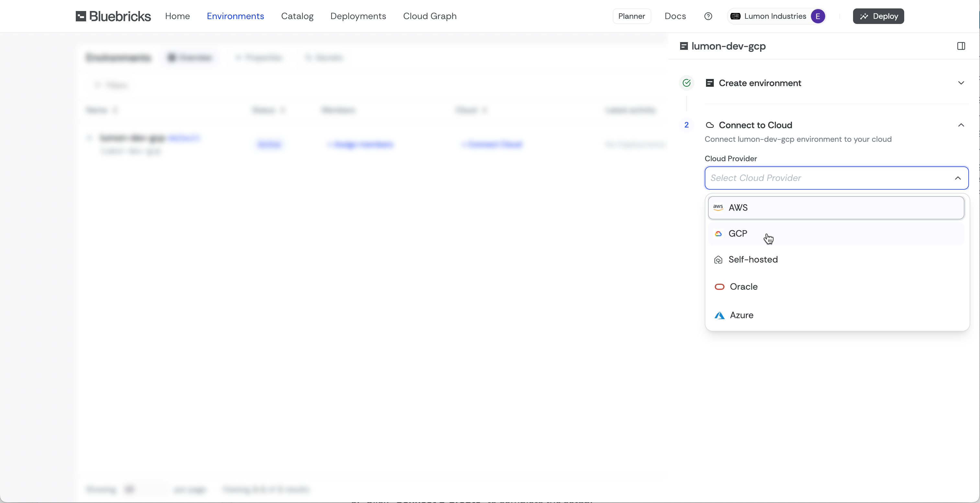Click the Deploy button
The height and width of the screenshot is (503, 980).
pos(878,16)
